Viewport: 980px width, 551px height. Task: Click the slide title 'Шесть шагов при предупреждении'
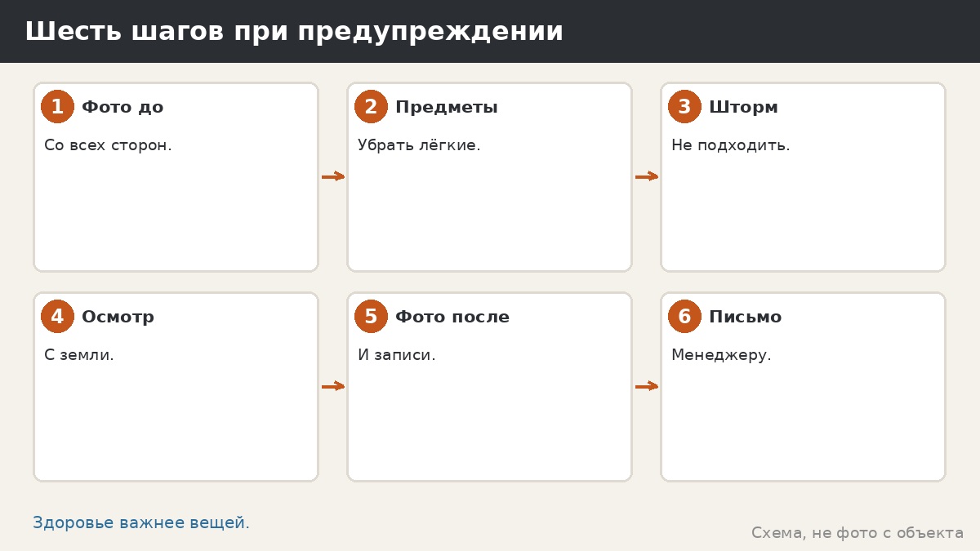(294, 32)
